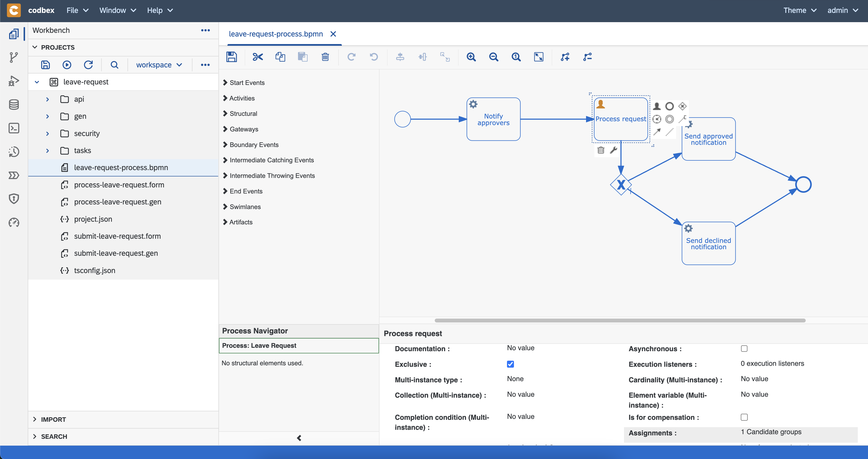Expand the Boundary Events palette group
868x459 pixels.
251,145
